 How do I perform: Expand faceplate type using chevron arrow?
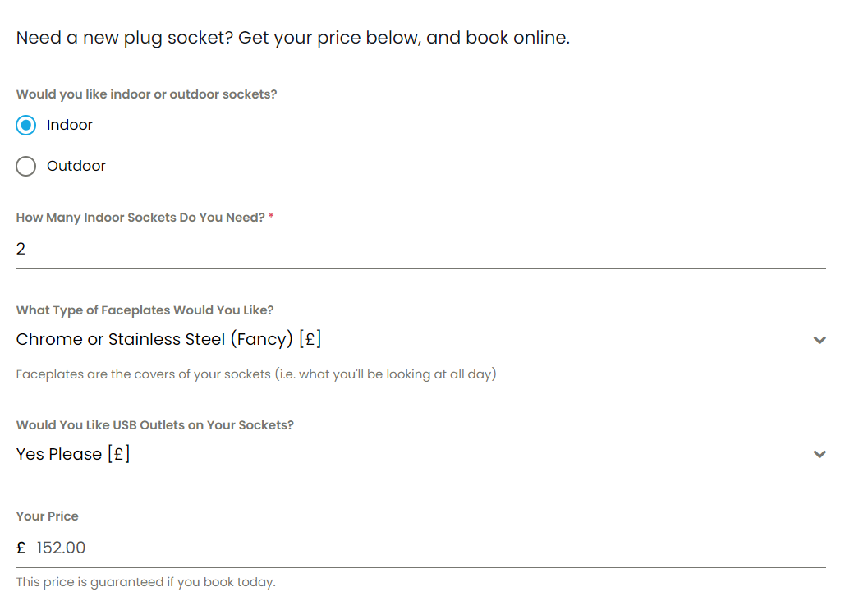(819, 340)
